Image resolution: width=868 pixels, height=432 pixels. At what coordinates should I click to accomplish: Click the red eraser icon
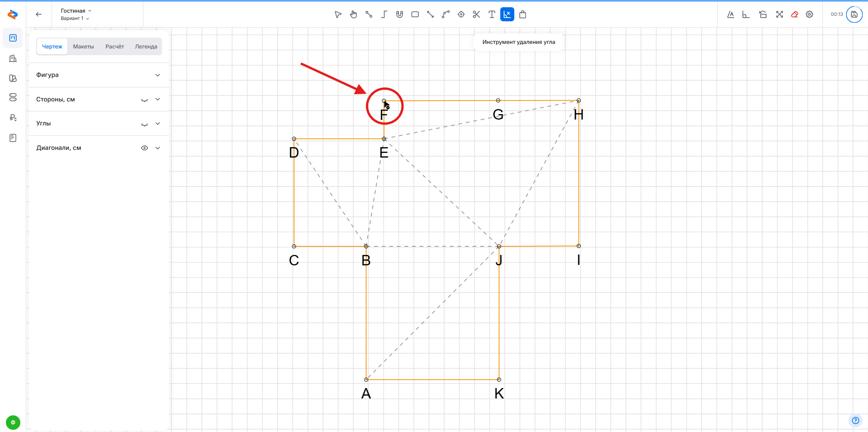click(x=794, y=14)
